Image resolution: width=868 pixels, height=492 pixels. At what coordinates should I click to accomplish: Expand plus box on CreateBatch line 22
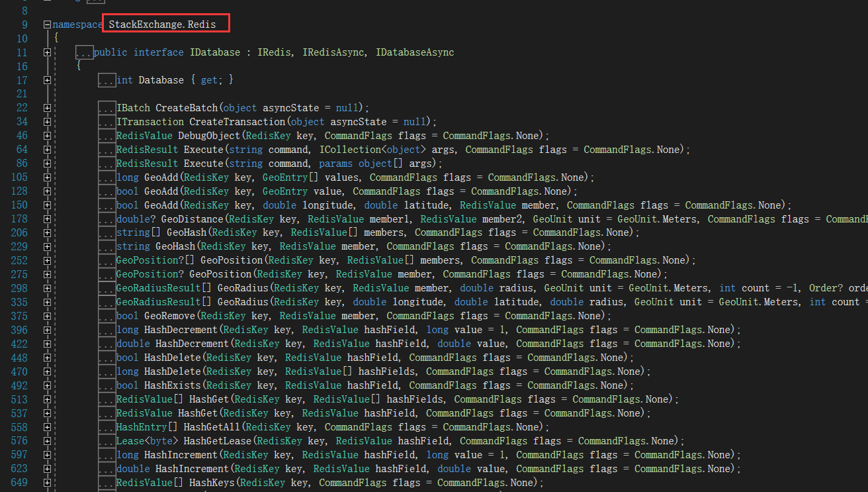click(47, 108)
